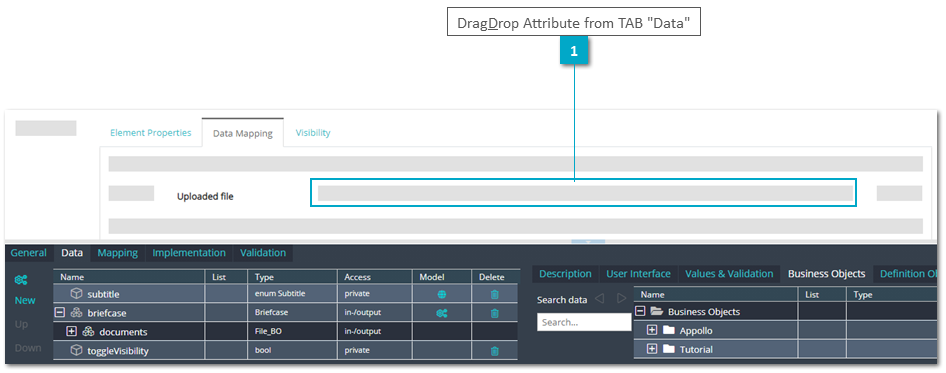Open the cut-off Definition tab
The width and height of the screenshot is (946, 373).
coord(907,274)
